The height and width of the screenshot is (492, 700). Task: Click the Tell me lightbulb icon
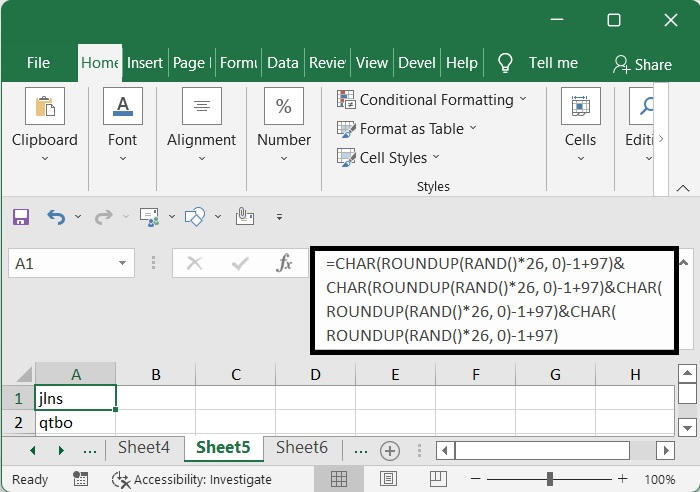point(505,63)
